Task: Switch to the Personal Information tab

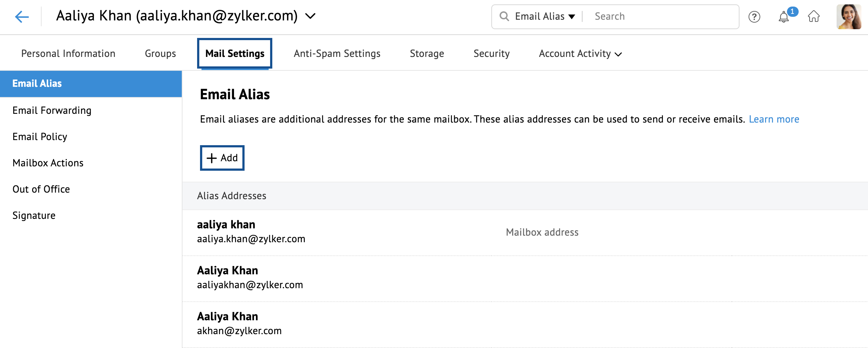Action: pyautogui.click(x=68, y=54)
